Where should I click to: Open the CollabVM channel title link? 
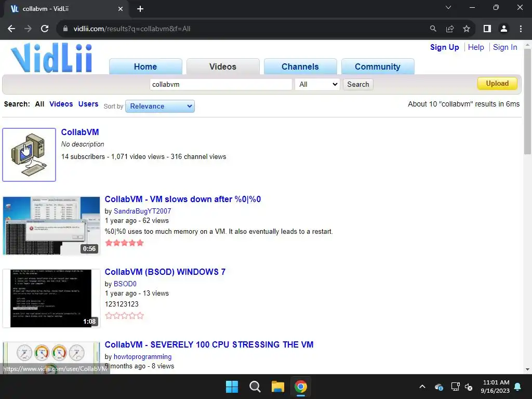click(x=80, y=132)
